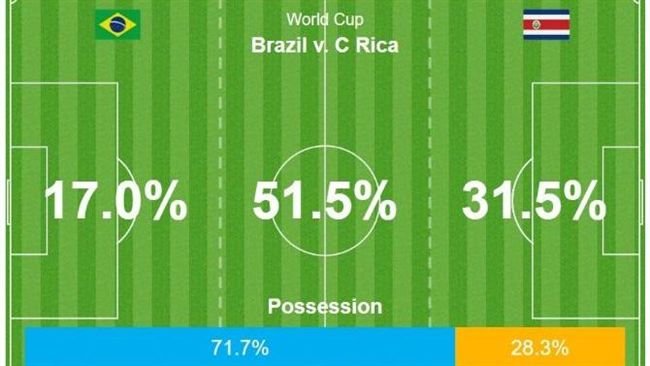Click the 28.3% possession percentage text
This screenshot has height=366, width=650.
540,348
